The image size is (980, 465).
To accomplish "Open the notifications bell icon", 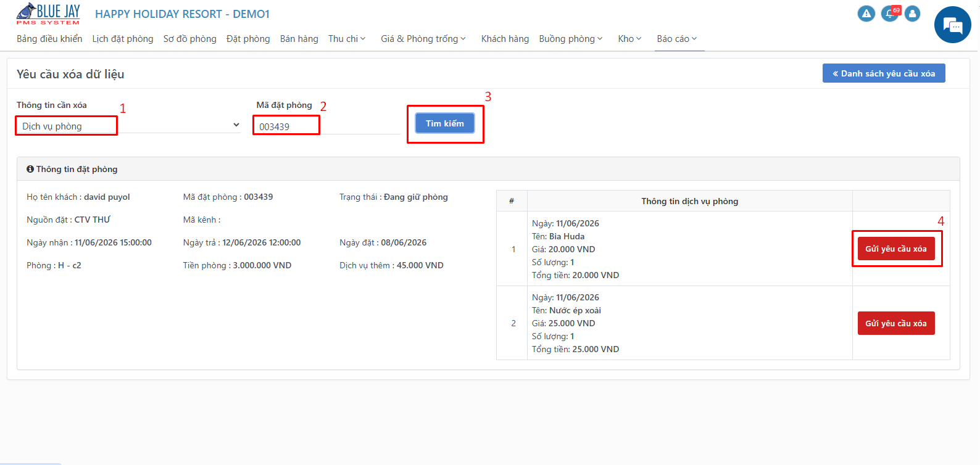I will click(889, 14).
